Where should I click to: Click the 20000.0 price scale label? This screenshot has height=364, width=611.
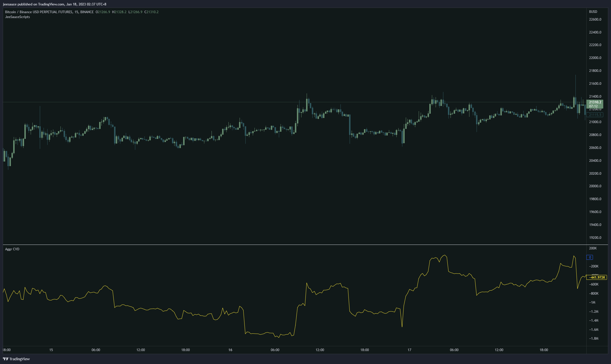[x=595, y=186]
